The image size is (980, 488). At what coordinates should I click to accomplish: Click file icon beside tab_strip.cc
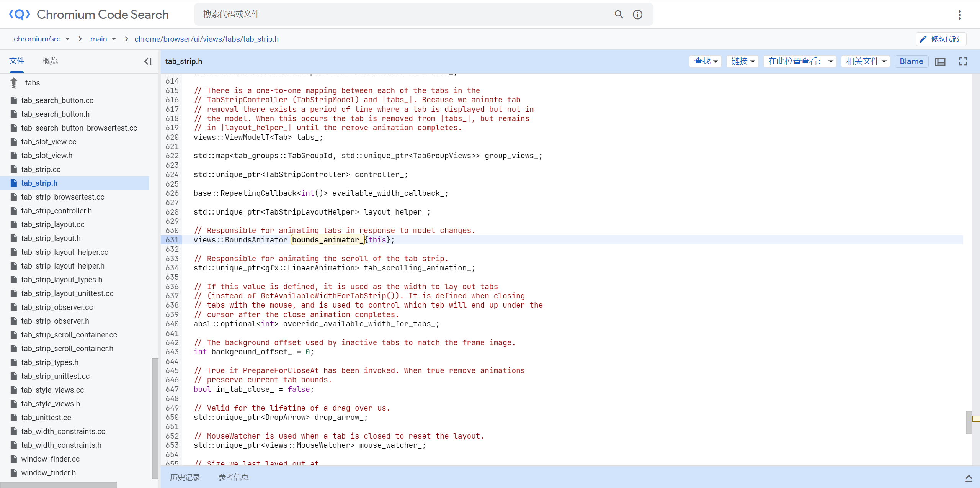pyautogui.click(x=14, y=169)
